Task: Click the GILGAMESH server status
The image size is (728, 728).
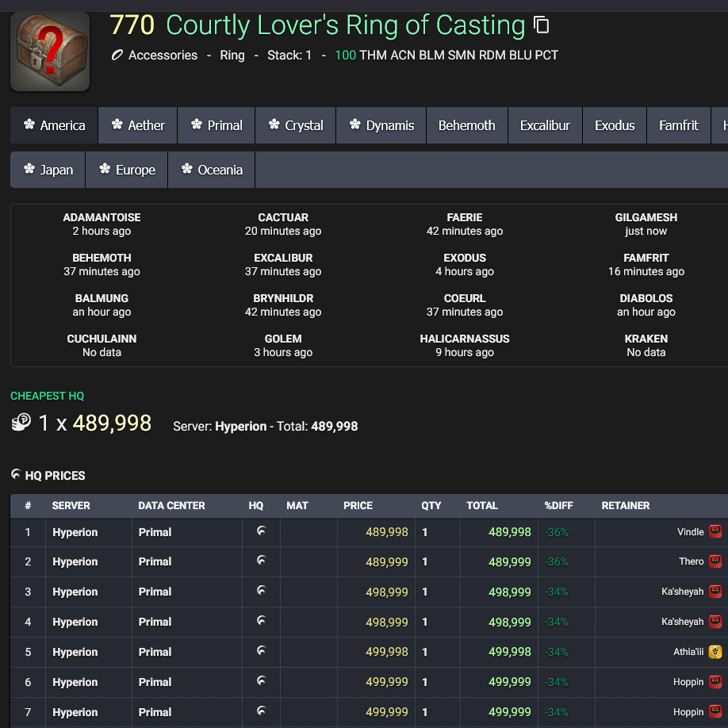Action: (646, 224)
